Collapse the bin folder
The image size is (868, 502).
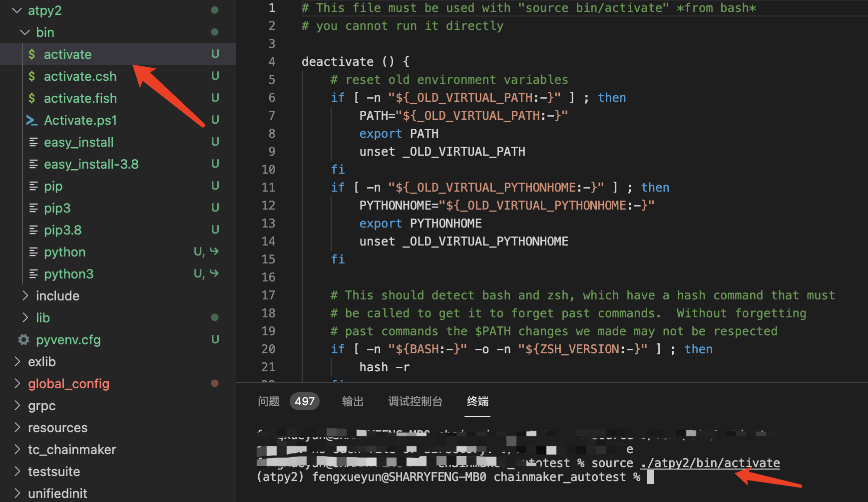tap(25, 31)
